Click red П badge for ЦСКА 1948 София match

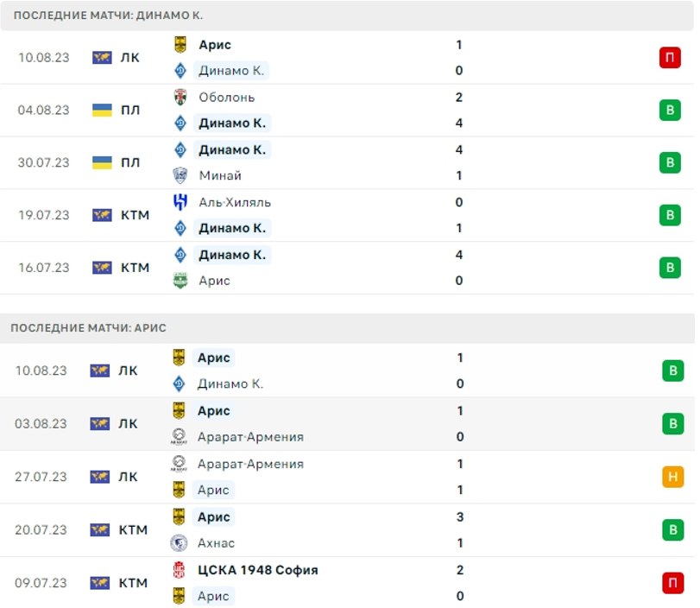(672, 583)
